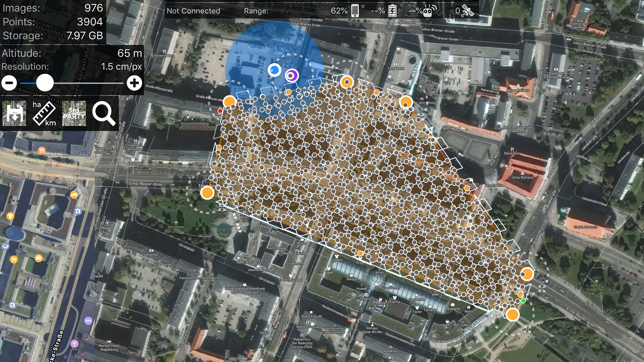Tap the Maritim Hotel Magdeburg label
Viewport: 644px width, 362px height.
109,347
